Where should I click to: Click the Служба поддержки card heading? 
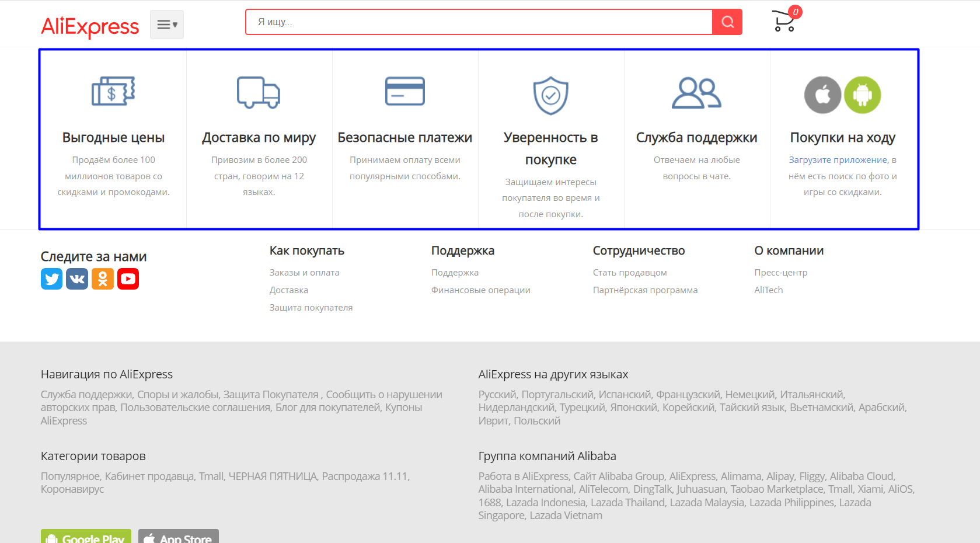(x=696, y=138)
